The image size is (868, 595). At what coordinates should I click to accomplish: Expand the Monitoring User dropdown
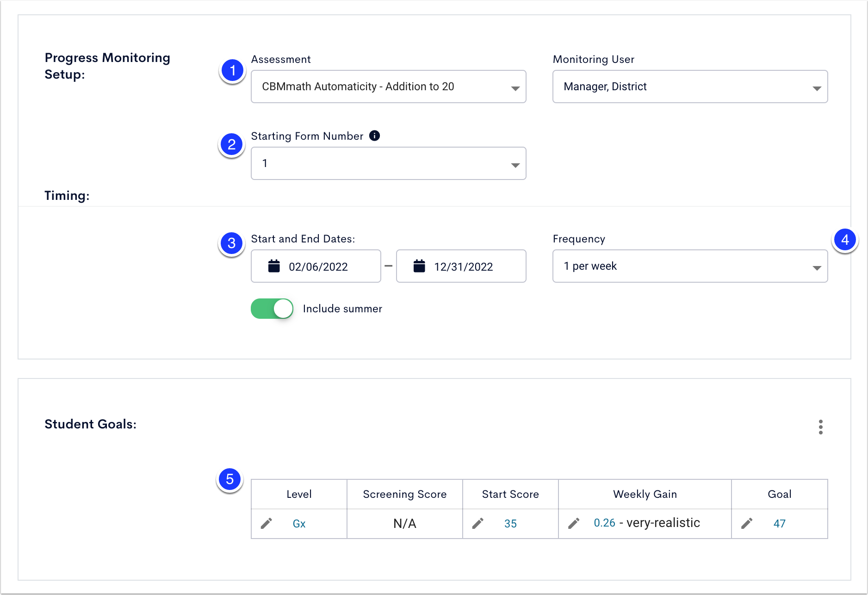click(689, 87)
